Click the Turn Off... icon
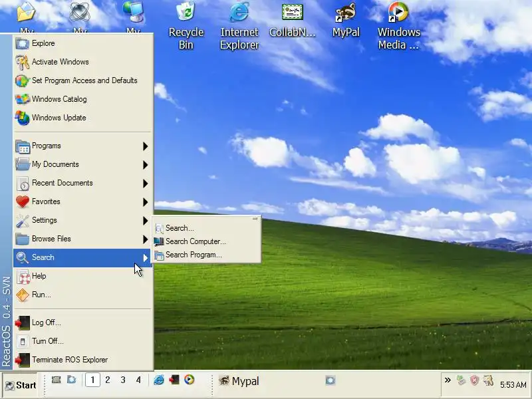The width and height of the screenshot is (532, 399). tap(23, 341)
